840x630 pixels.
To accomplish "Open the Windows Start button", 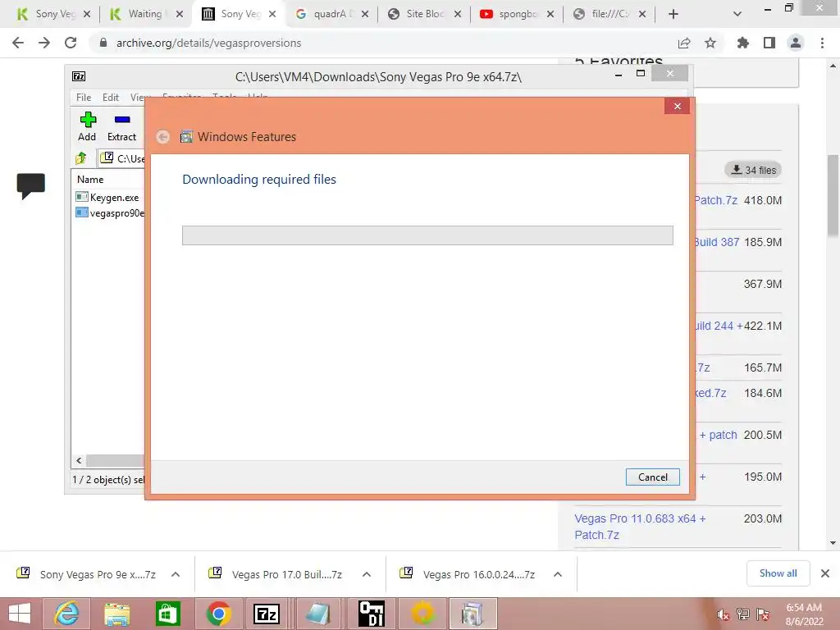I will (20, 614).
